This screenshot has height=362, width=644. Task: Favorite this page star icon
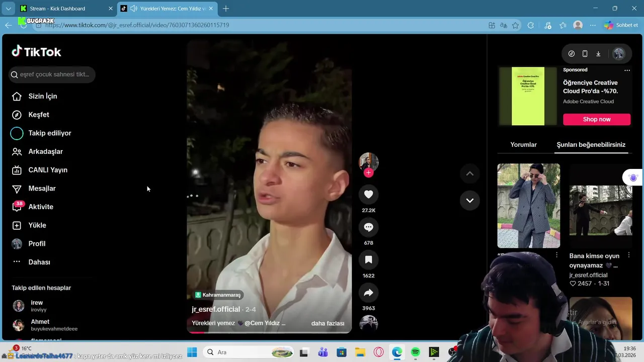point(515,25)
